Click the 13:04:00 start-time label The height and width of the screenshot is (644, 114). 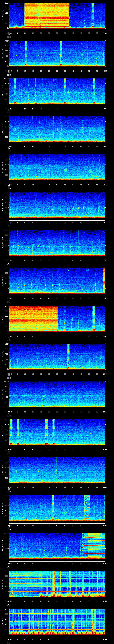click(x=9, y=184)
